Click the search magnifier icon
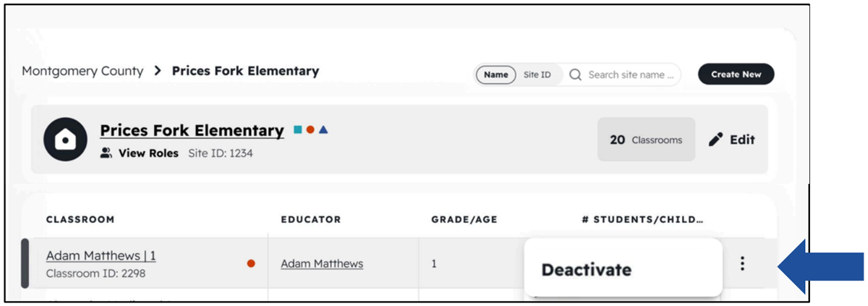The width and height of the screenshot is (868, 306). [x=576, y=75]
